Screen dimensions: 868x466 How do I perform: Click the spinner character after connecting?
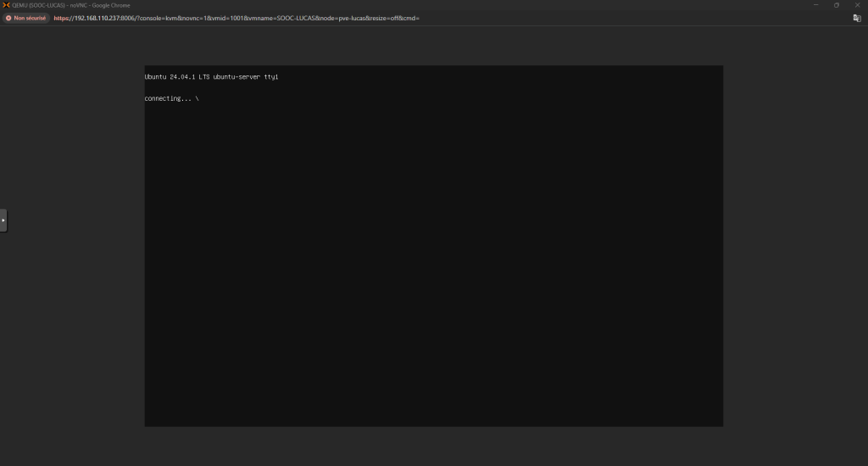click(x=197, y=98)
